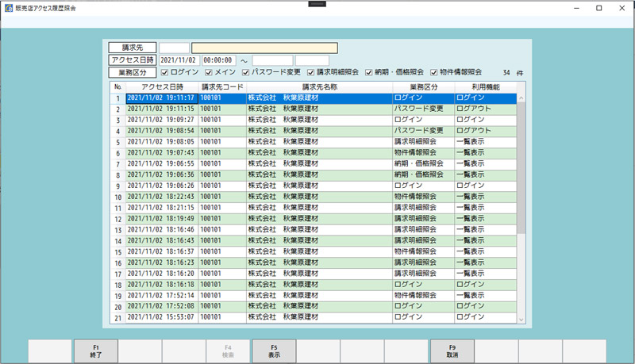Click the yellow 請求先 name field
635x364 pixels.
coord(264,48)
